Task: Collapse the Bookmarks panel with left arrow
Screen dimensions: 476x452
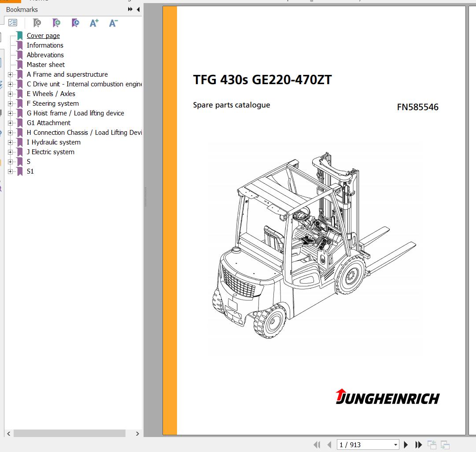Action: [138, 9]
